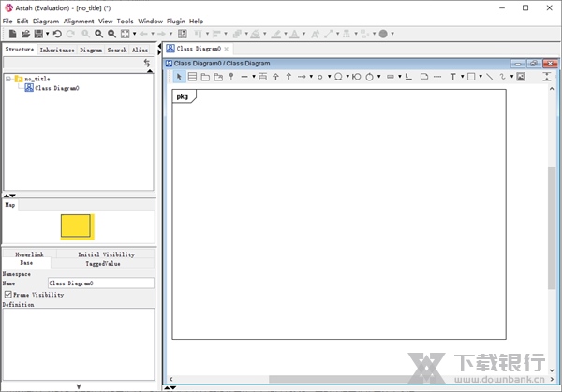
Task: Select the arrow pointer tool
Action: pyautogui.click(x=179, y=77)
